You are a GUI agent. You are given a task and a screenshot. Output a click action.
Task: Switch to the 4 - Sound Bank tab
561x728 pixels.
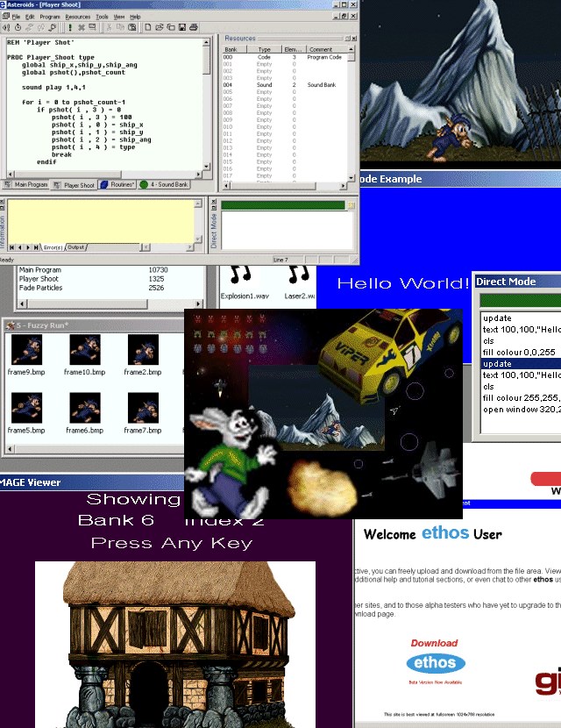(x=164, y=185)
